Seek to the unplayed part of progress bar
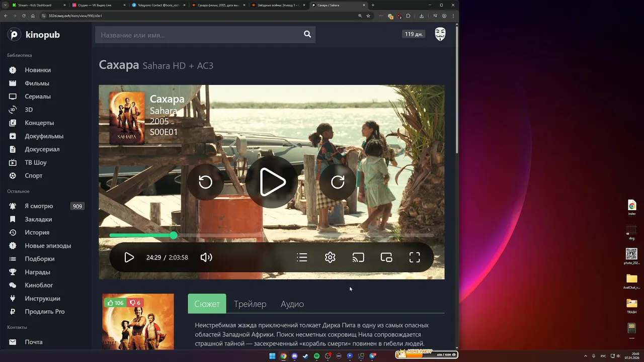Screen dimensions: 644x362 [305, 235]
